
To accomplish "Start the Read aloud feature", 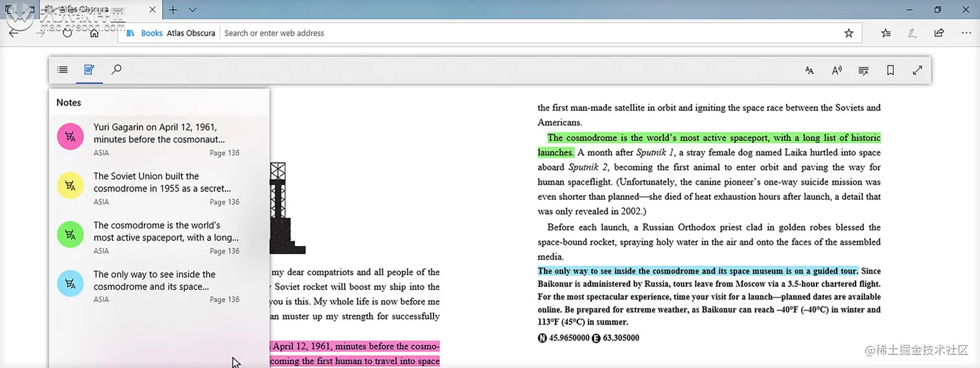I will (x=837, y=70).
